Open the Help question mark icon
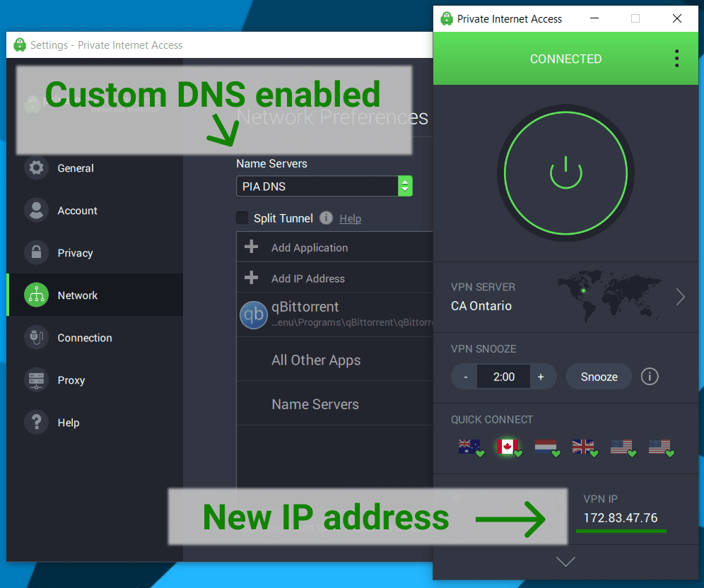Viewport: 704px width, 588px height. tap(36, 422)
